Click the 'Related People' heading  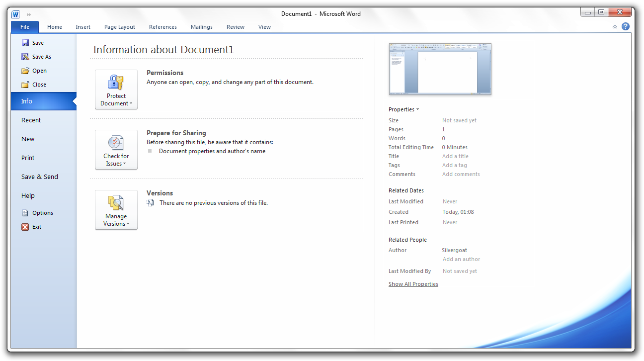[x=407, y=240]
